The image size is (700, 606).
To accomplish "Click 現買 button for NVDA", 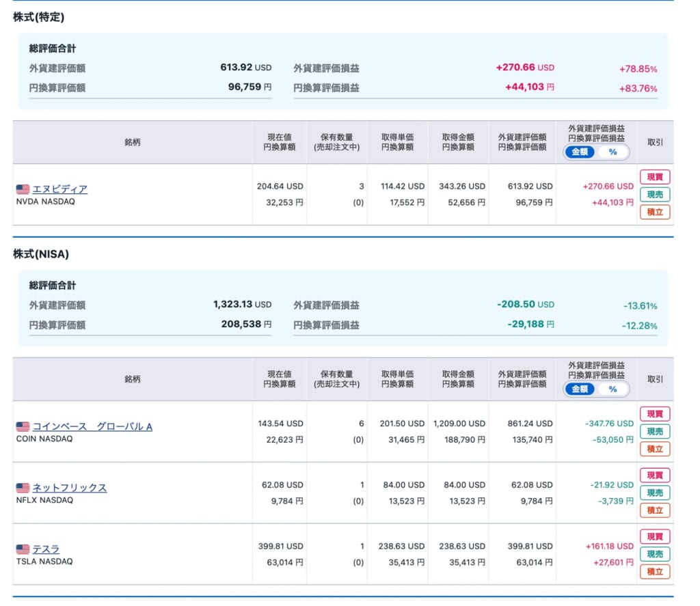I will click(x=655, y=177).
